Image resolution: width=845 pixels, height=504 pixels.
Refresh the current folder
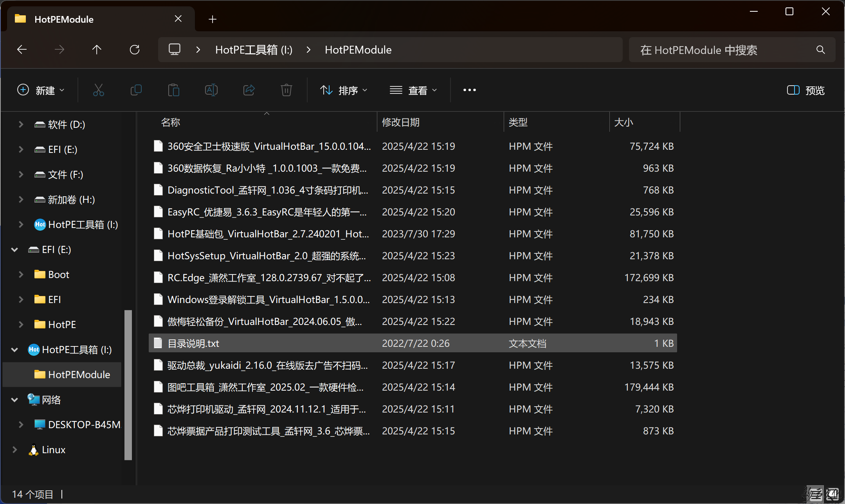coord(135,50)
